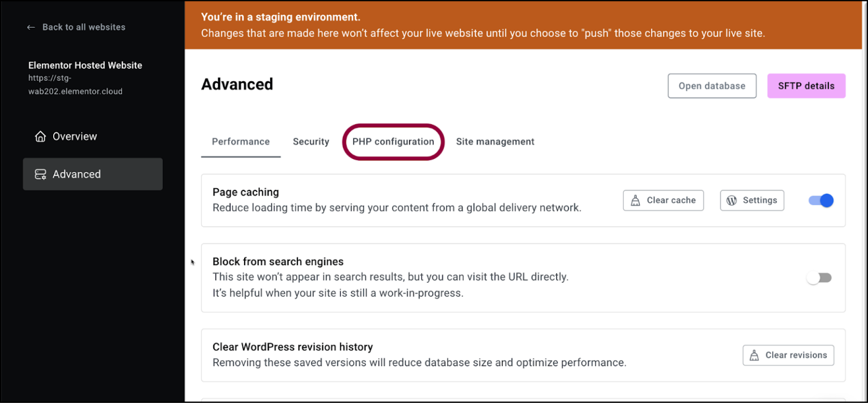This screenshot has width=868, height=403.
Task: Open page caching Settings
Action: (752, 201)
